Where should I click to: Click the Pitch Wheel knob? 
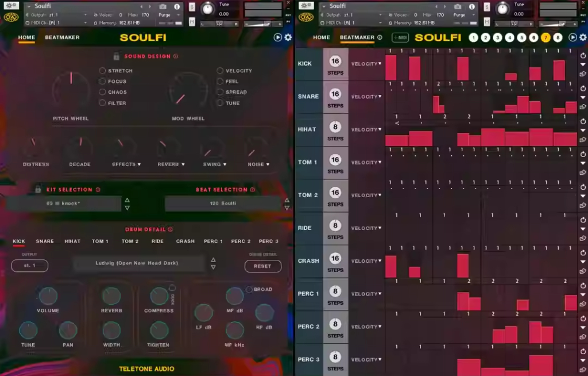[71, 89]
